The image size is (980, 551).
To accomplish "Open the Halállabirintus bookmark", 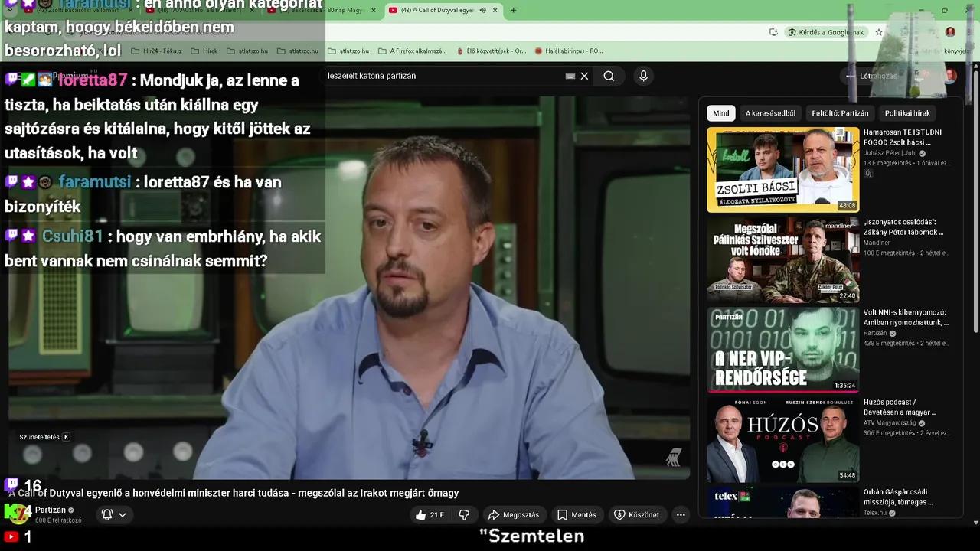I will click(569, 51).
